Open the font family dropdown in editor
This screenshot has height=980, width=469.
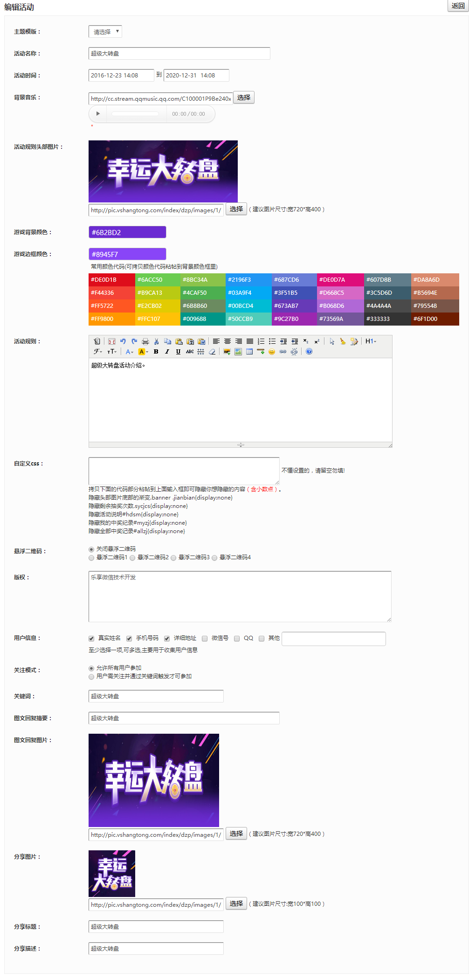pyautogui.click(x=98, y=352)
